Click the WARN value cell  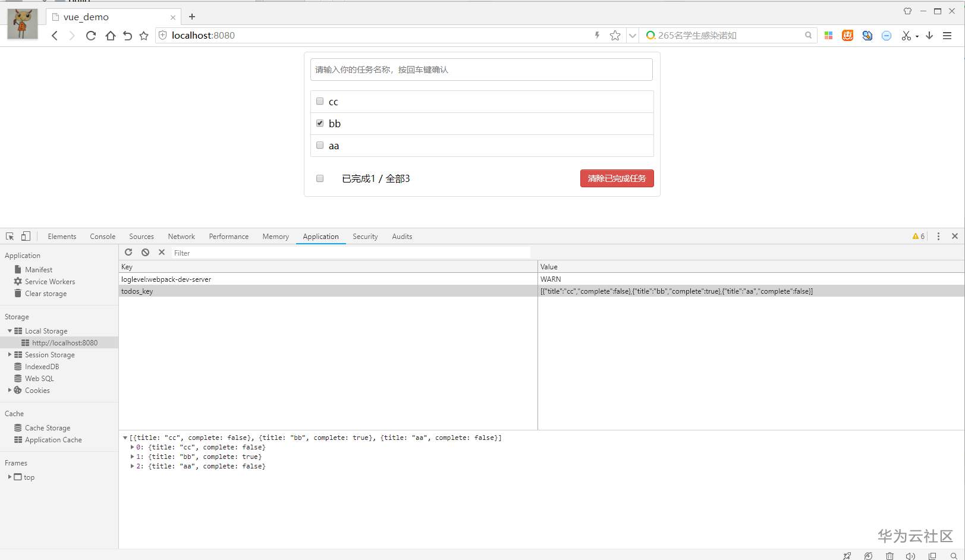point(751,279)
